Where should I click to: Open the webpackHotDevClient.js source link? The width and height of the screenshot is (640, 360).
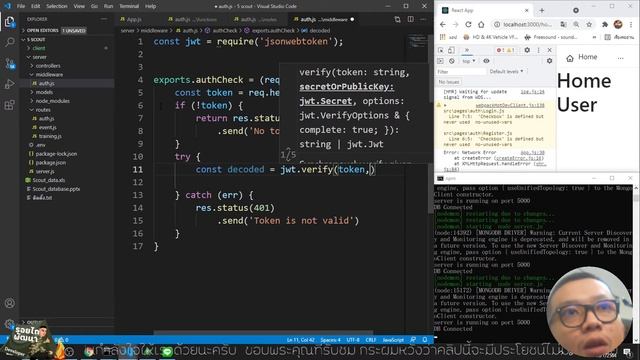pos(510,105)
